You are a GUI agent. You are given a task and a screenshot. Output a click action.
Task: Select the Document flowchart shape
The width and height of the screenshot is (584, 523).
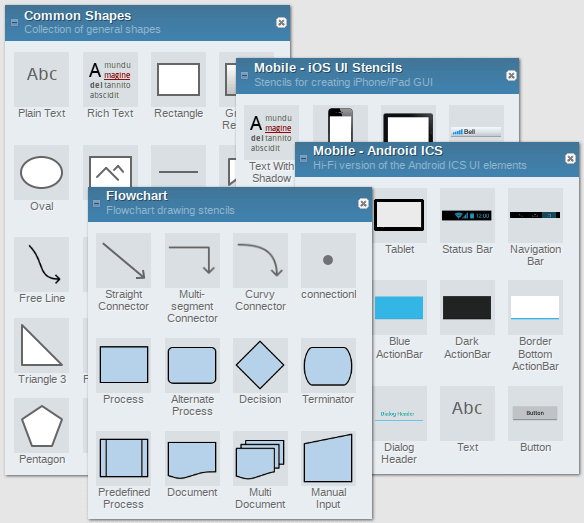pos(192,458)
